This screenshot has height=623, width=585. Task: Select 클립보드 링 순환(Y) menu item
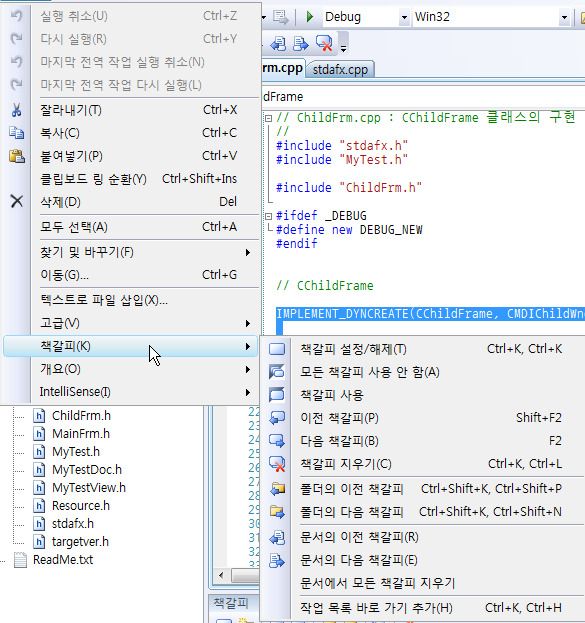coord(131,179)
